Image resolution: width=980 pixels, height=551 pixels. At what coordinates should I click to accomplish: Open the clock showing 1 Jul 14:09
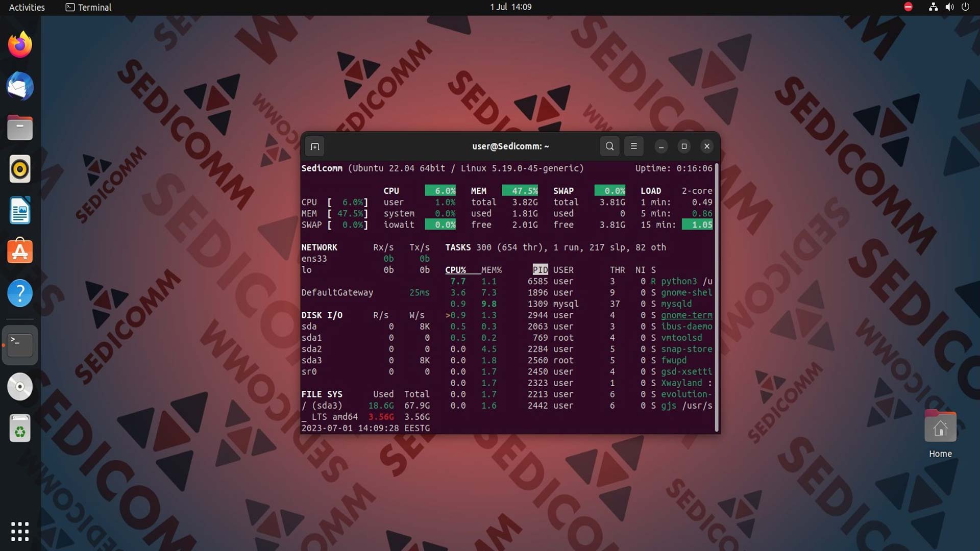coord(510,7)
